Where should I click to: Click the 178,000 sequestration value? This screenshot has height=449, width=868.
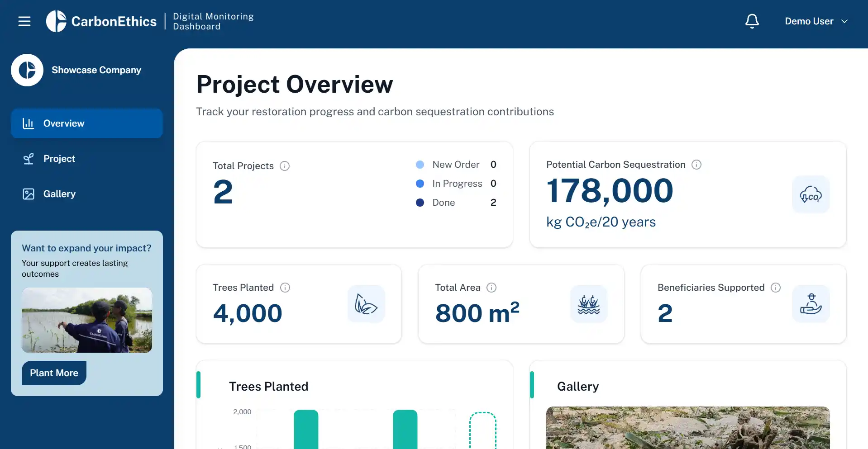pos(610,191)
